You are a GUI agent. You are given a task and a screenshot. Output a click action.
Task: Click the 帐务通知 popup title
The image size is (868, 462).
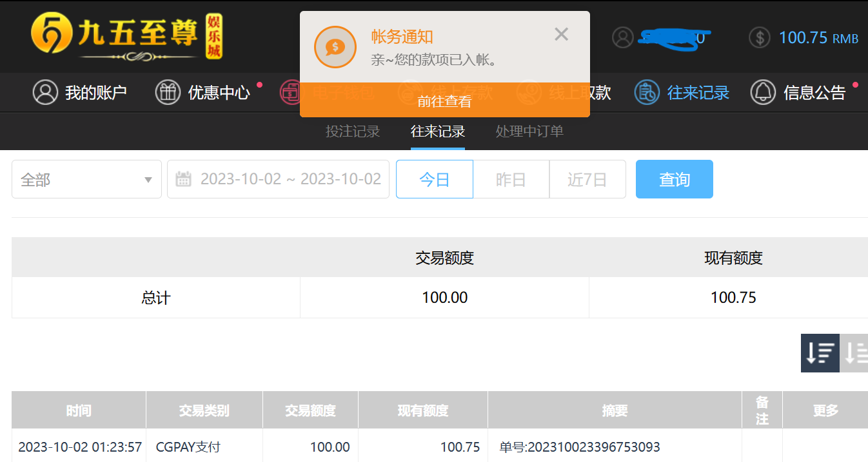coord(402,37)
